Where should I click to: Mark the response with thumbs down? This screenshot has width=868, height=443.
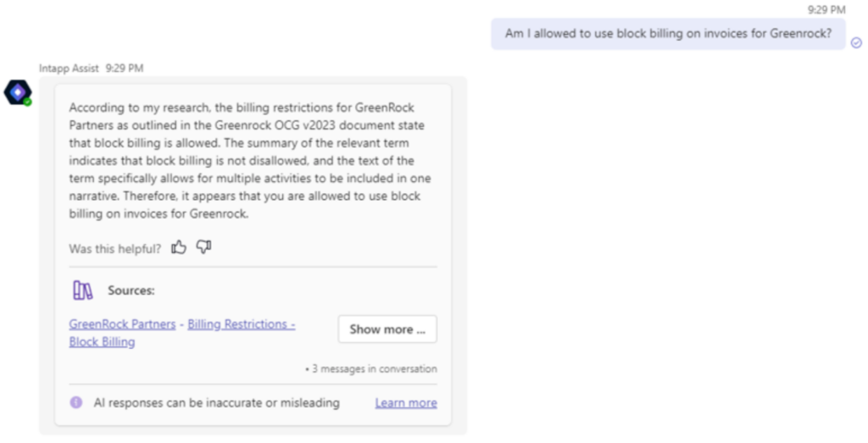click(203, 247)
